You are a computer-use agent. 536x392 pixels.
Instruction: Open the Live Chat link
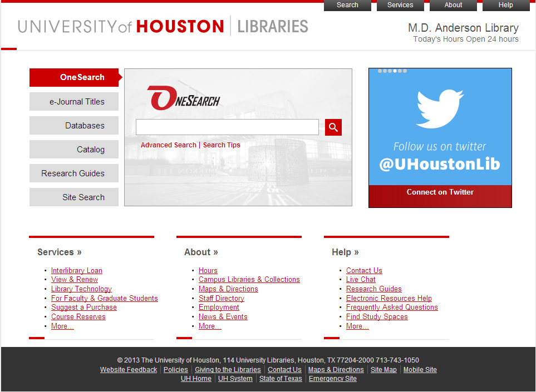click(x=361, y=279)
